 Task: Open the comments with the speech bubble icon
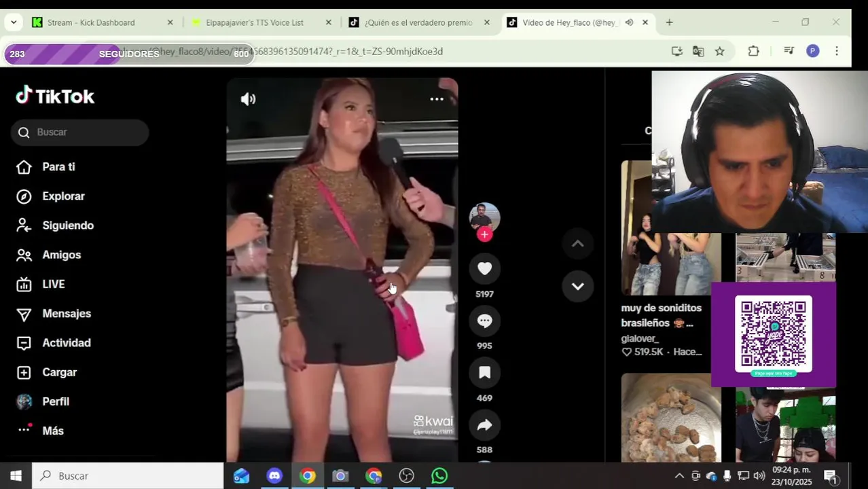point(484,321)
